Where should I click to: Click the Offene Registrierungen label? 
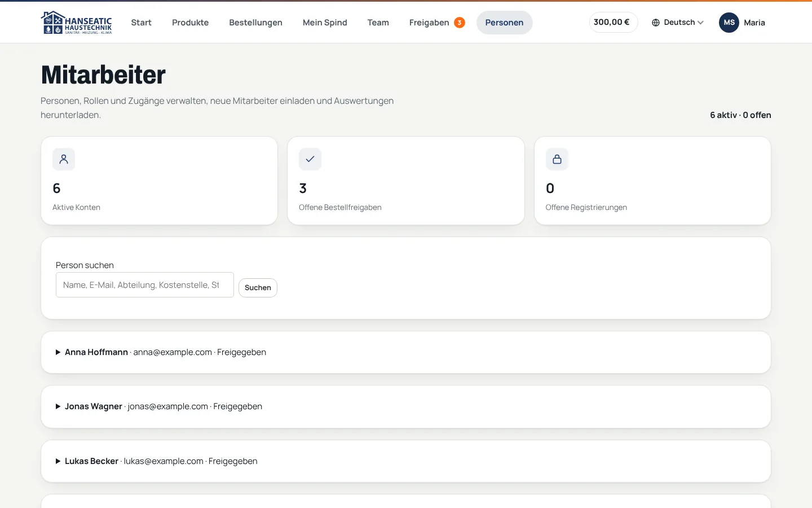click(x=586, y=207)
